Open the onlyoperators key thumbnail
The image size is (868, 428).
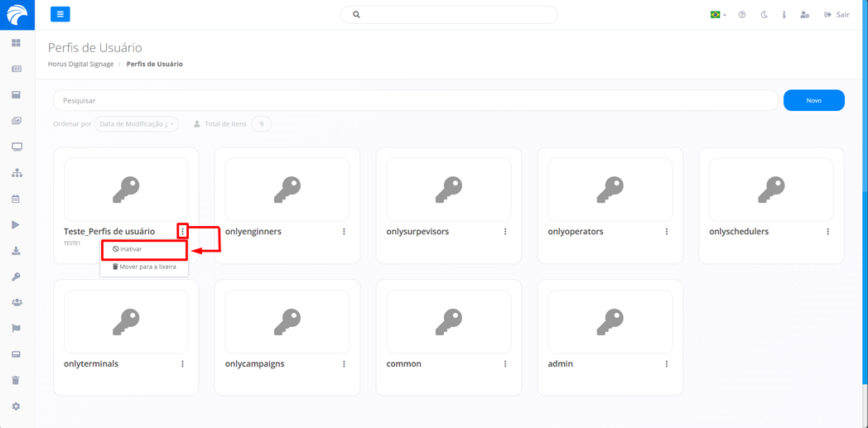point(610,190)
